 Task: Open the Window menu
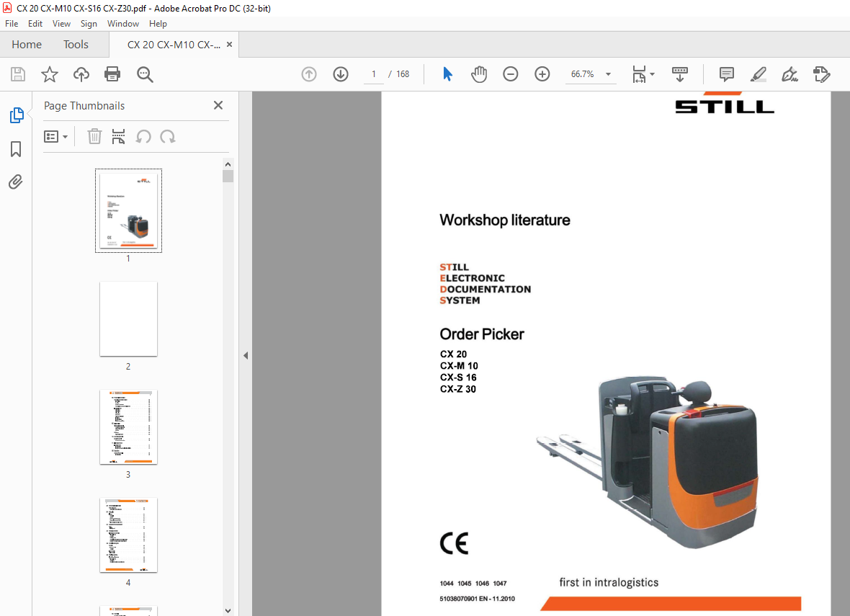(123, 23)
